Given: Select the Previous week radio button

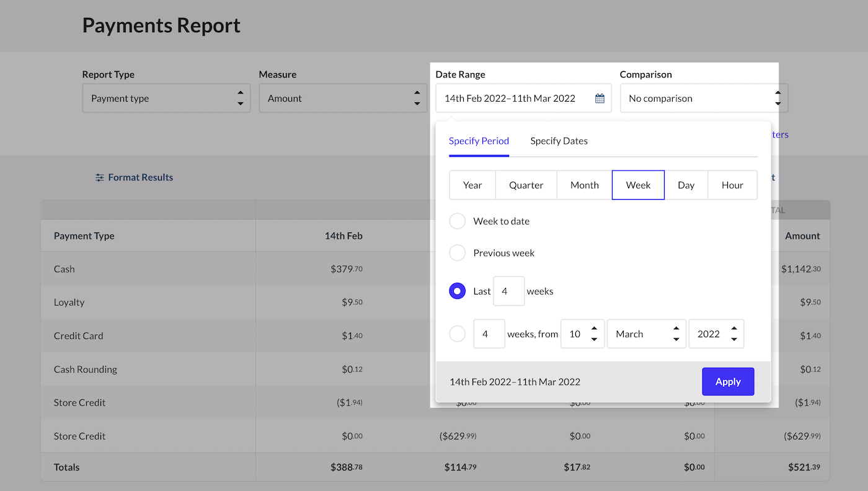Looking at the screenshot, I should [x=457, y=253].
